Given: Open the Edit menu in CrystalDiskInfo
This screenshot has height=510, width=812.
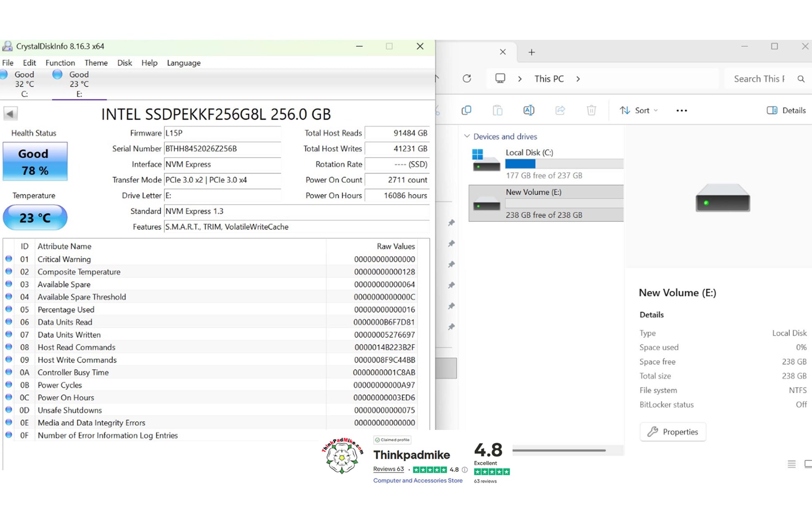Looking at the screenshot, I should tap(29, 63).
